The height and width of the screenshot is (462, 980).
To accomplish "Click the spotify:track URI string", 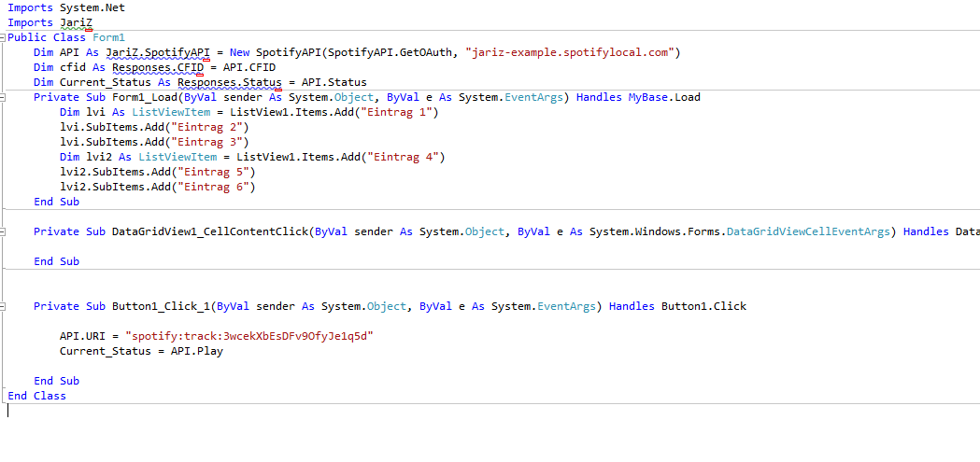I will coord(249,336).
